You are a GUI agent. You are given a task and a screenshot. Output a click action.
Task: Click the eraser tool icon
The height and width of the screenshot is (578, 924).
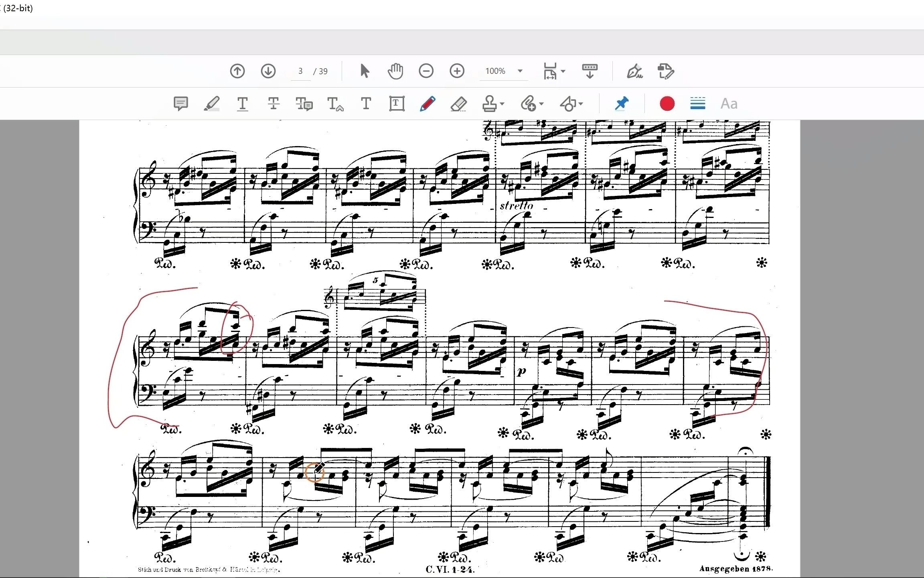click(458, 104)
